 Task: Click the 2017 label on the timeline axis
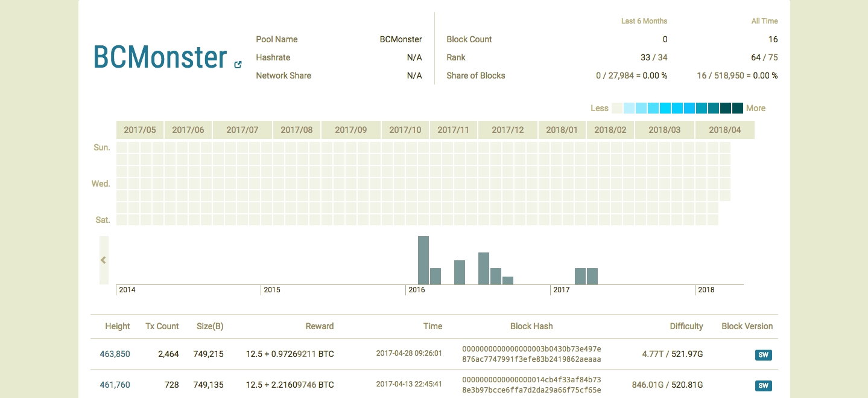(562, 290)
